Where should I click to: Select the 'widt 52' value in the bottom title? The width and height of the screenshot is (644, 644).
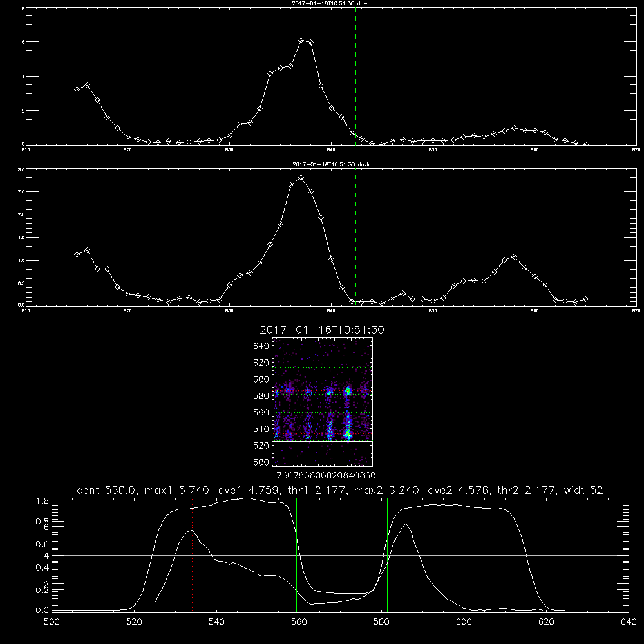tap(583, 490)
